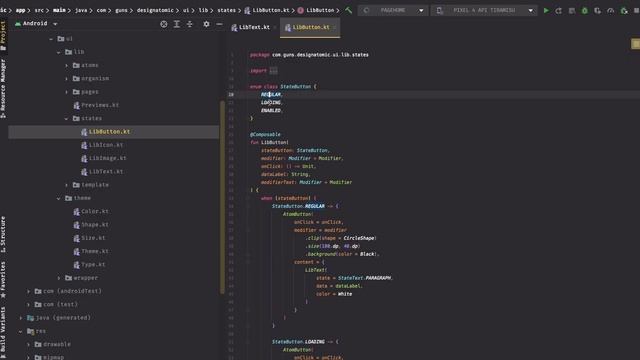The height and width of the screenshot is (360, 640).
Task: Click Expand All in Project panel
Action: point(177,24)
